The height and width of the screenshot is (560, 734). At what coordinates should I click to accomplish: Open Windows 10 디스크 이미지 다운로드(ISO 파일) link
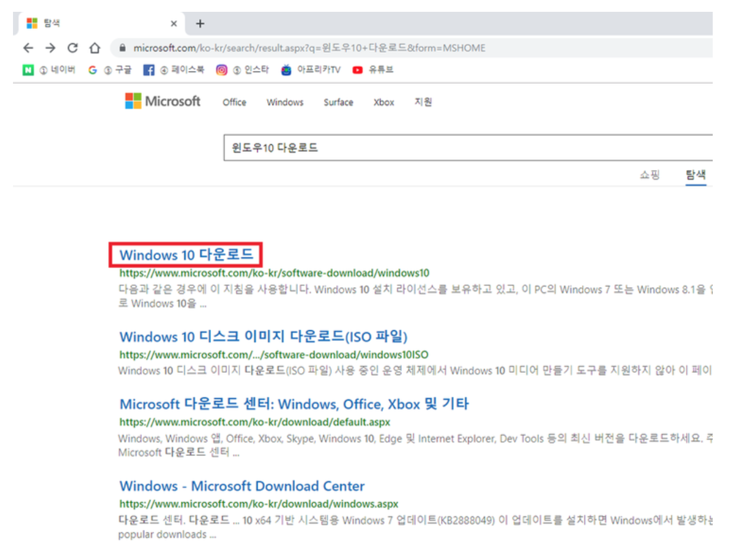coord(264,337)
